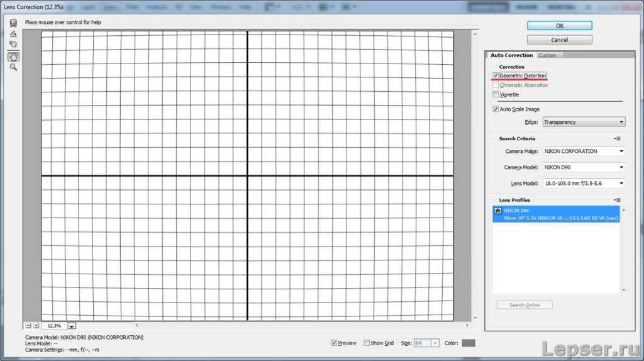Screen dimensions: 644x361
Task: Click the Cancel button
Action: point(559,40)
